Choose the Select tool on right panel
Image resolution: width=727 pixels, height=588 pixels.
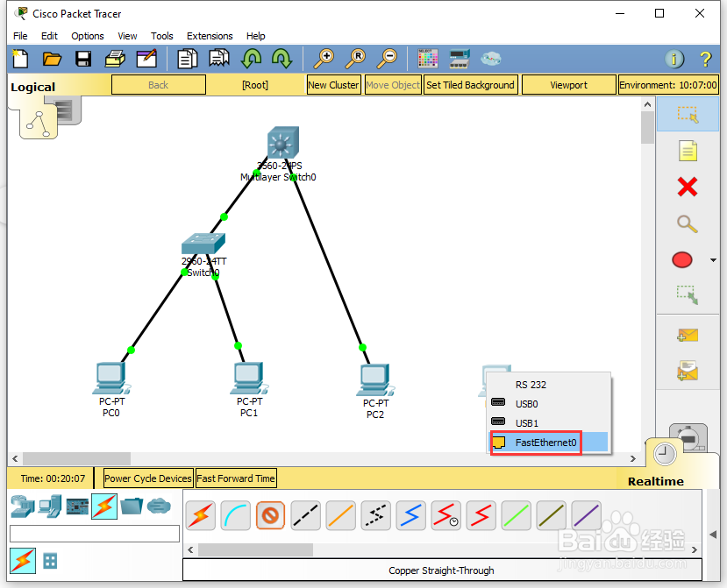click(x=688, y=115)
